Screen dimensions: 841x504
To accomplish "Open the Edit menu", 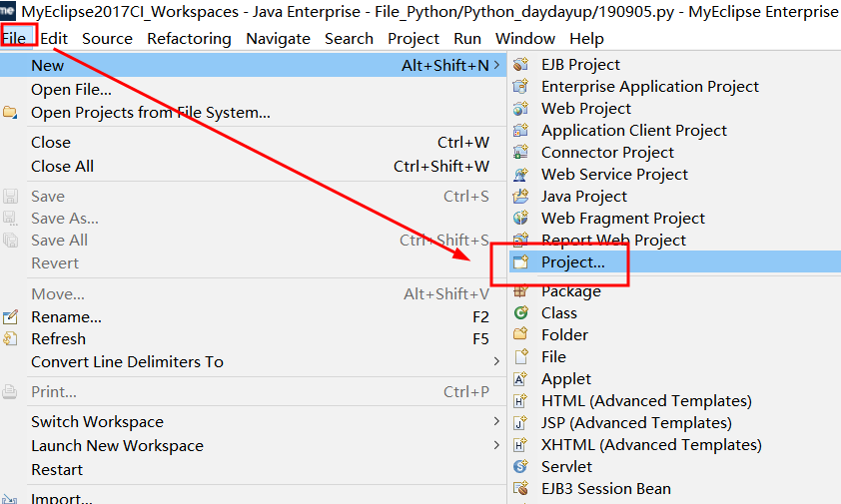I will coord(54,39).
